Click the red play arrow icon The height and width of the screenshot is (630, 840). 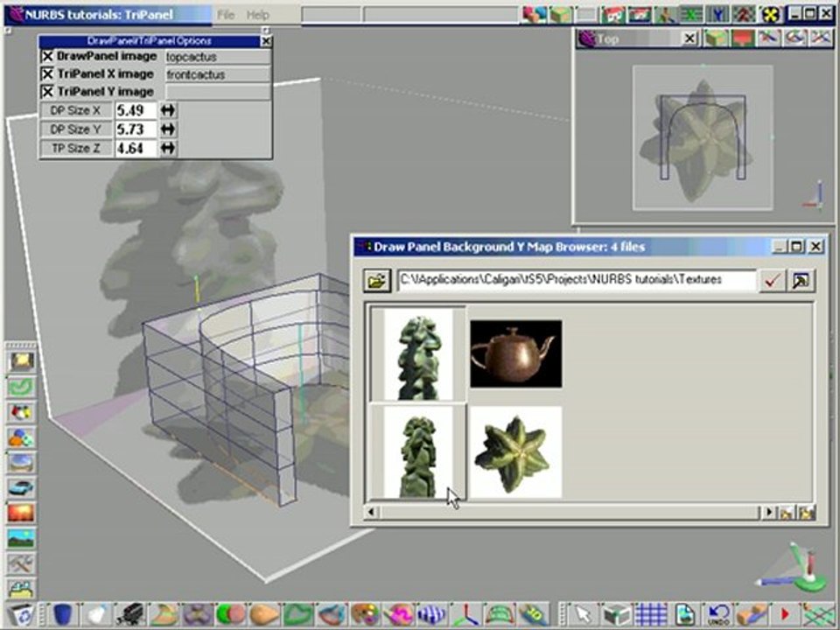pos(786,614)
